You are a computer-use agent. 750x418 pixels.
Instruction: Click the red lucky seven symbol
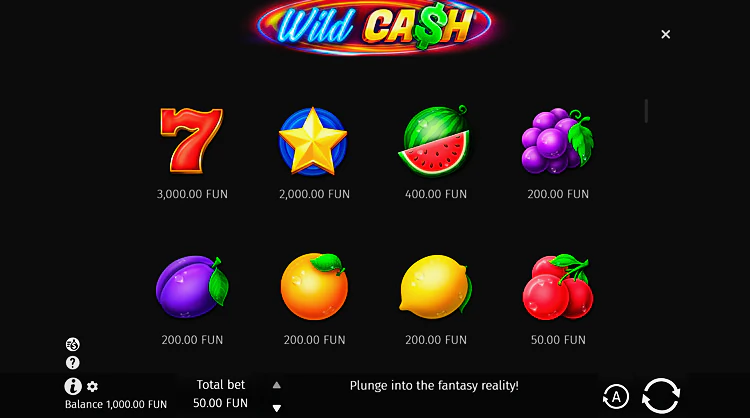point(192,141)
